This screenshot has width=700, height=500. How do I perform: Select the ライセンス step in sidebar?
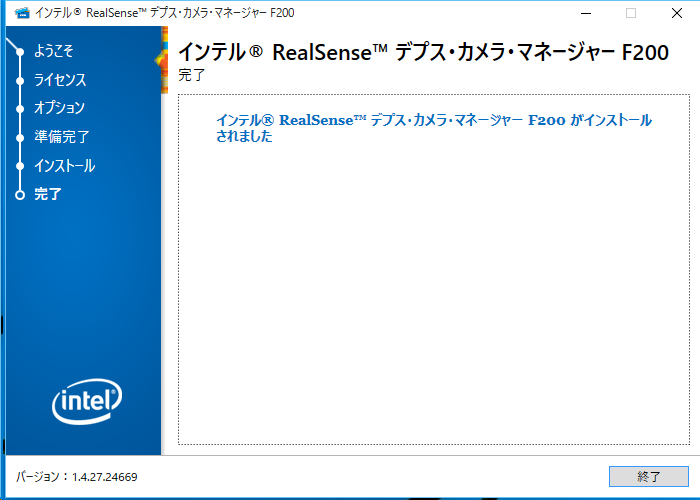[x=60, y=80]
